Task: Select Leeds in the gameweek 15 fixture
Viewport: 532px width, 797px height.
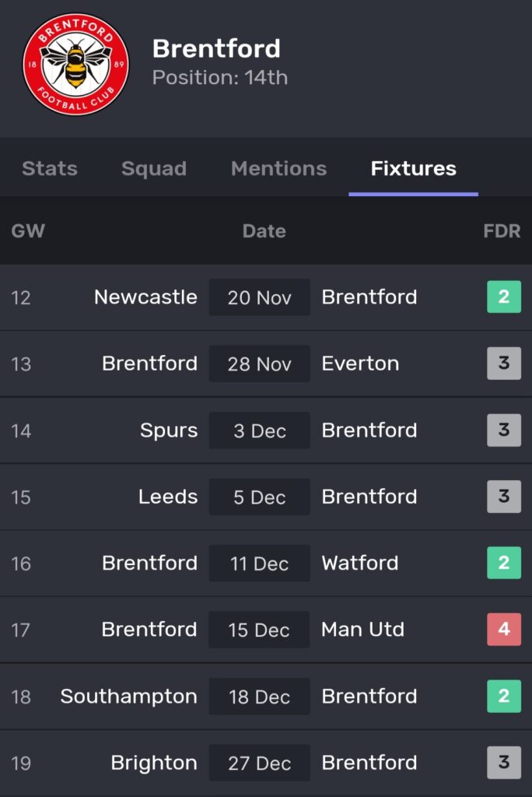Action: click(168, 497)
